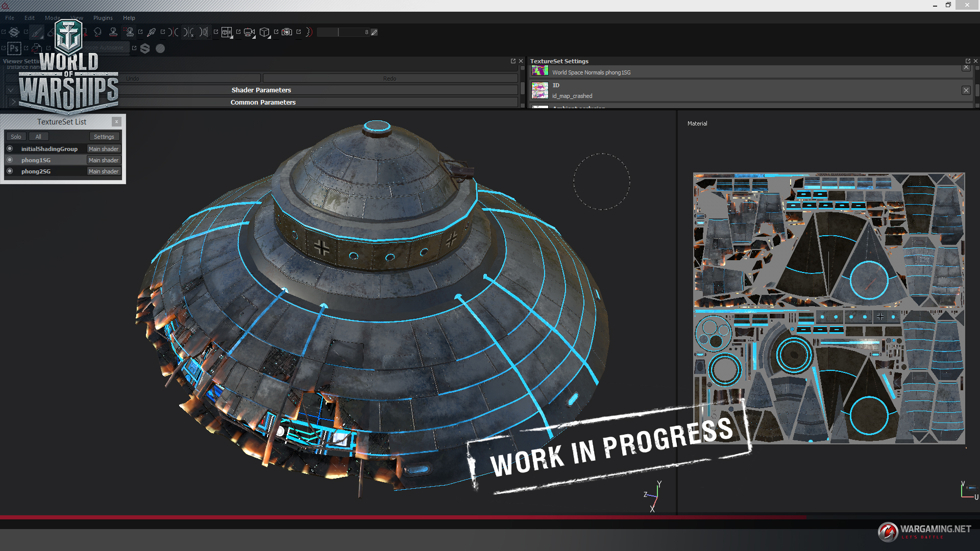
Task: Click the Shader Parameters header bar
Action: pyautogui.click(x=261, y=90)
